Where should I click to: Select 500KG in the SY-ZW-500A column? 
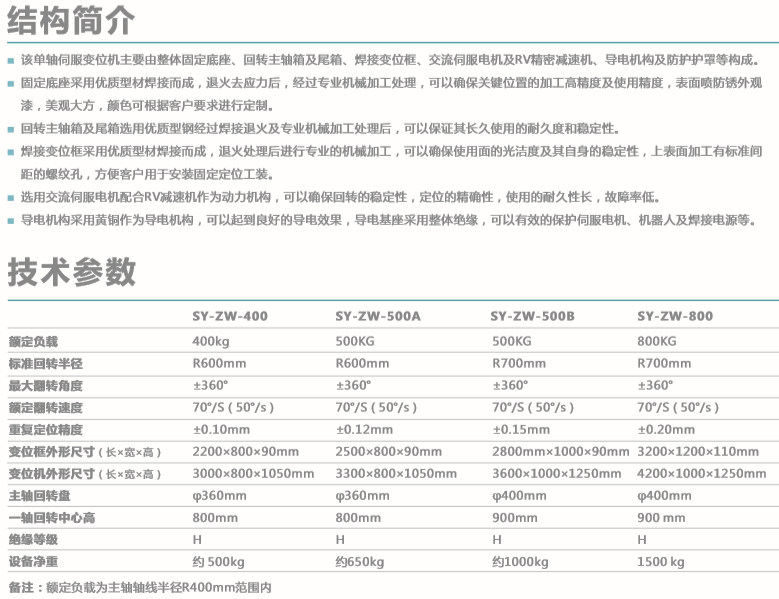click(x=355, y=341)
